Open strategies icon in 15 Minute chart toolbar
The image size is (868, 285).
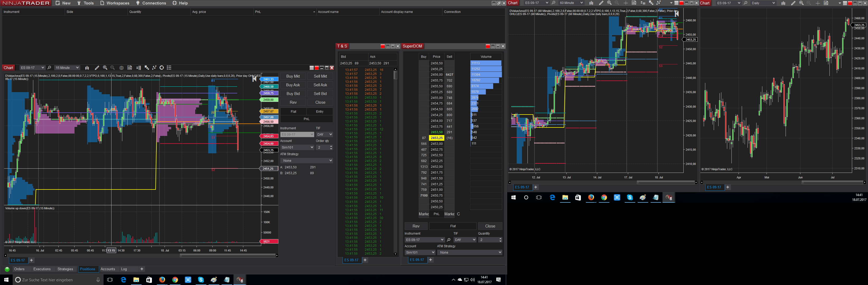click(154, 68)
